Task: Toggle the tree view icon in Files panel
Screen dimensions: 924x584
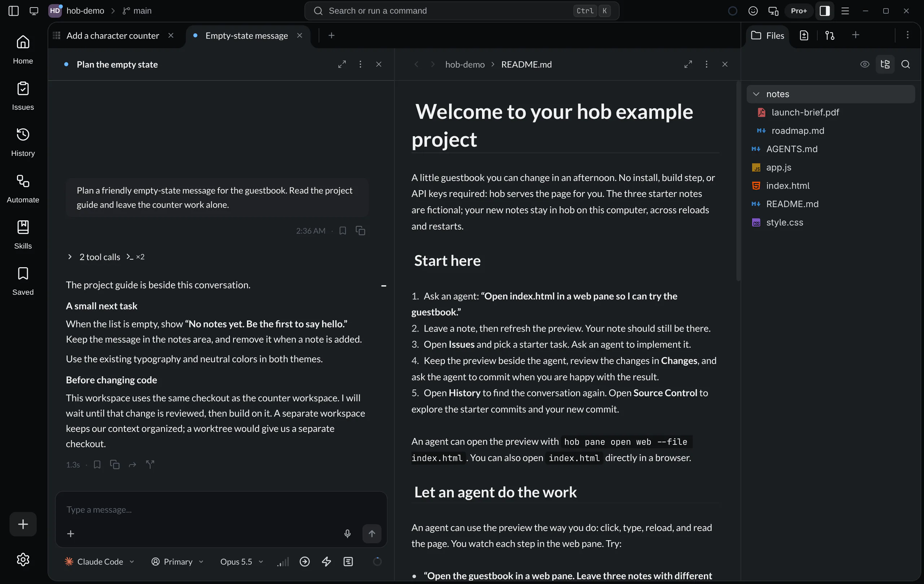Action: point(885,64)
